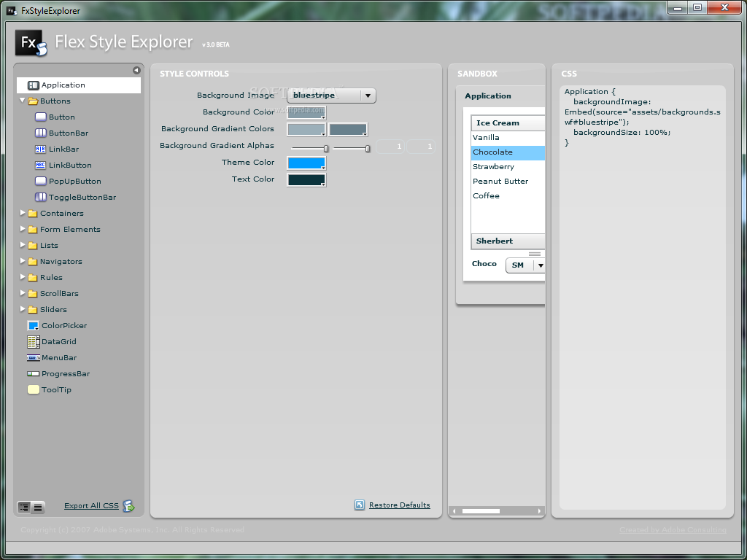
Task: Open the SM combo box in sandbox
Action: (525, 265)
